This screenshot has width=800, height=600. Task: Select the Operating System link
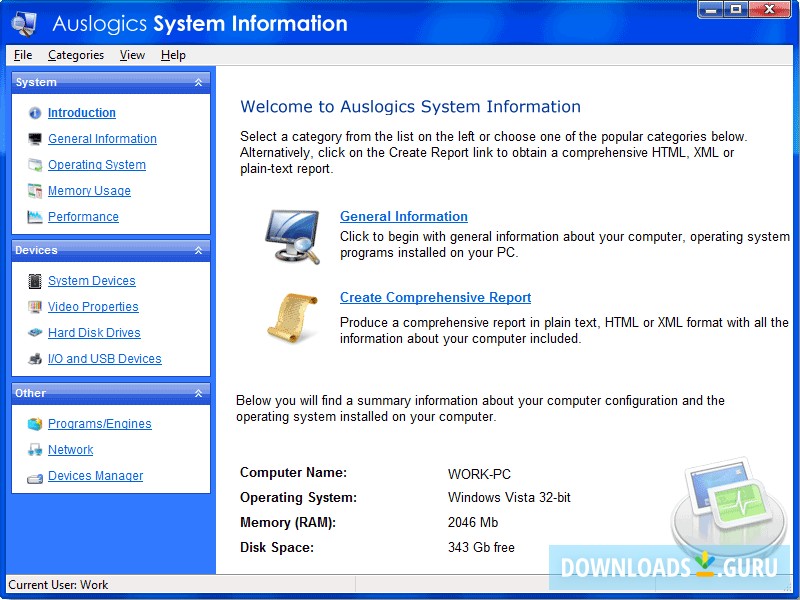[x=97, y=165]
